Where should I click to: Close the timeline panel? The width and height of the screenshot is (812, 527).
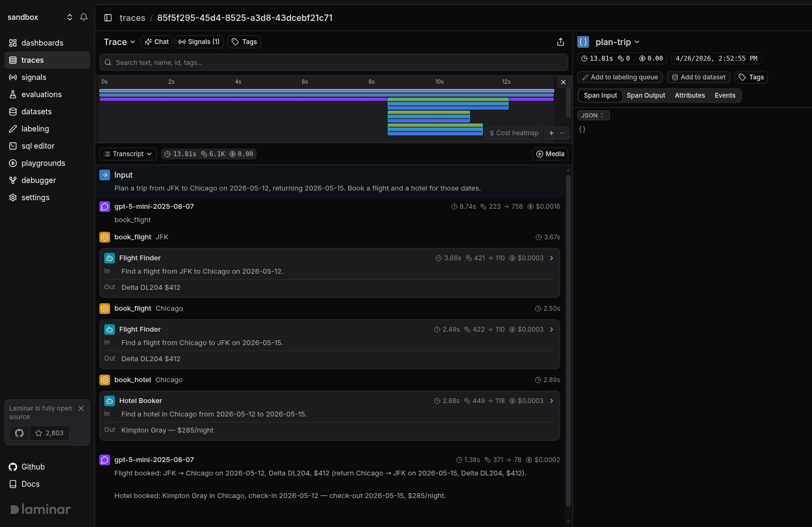point(563,82)
